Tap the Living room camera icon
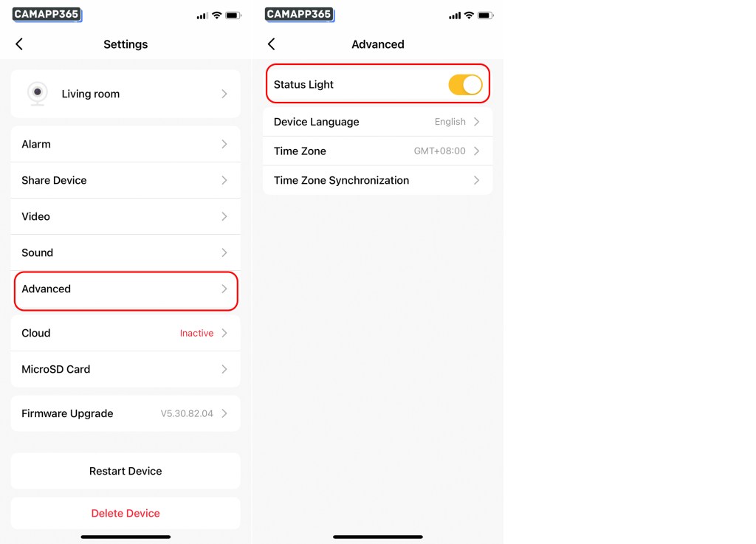 38,94
